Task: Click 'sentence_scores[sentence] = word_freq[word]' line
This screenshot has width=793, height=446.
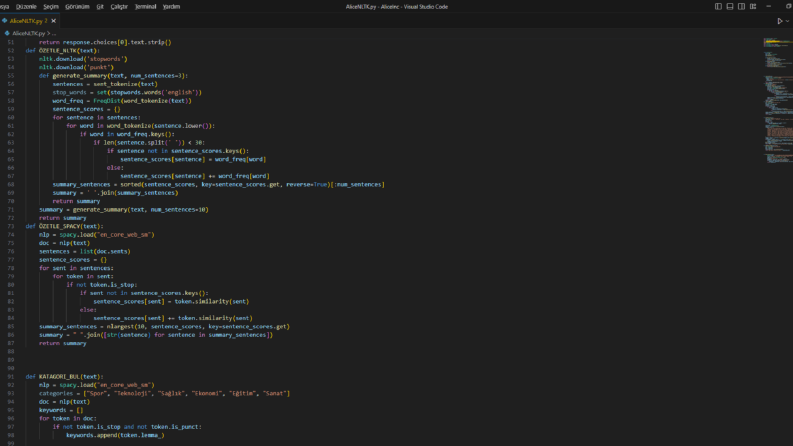Action: [x=193, y=159]
